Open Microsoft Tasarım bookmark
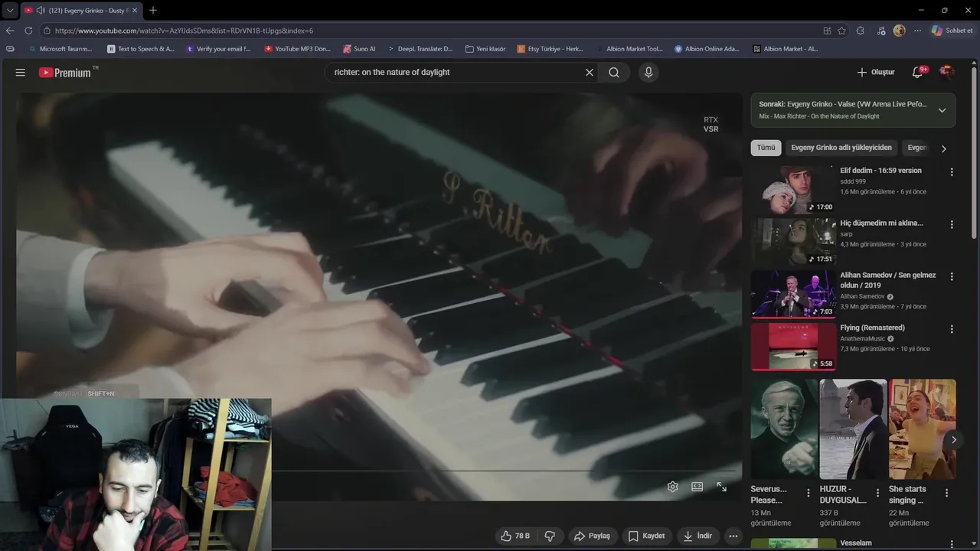980x551 pixels. (x=60, y=49)
